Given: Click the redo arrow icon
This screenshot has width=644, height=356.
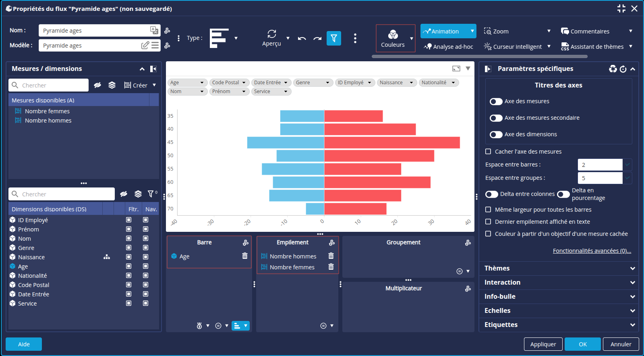Looking at the screenshot, I should pyautogui.click(x=317, y=39).
